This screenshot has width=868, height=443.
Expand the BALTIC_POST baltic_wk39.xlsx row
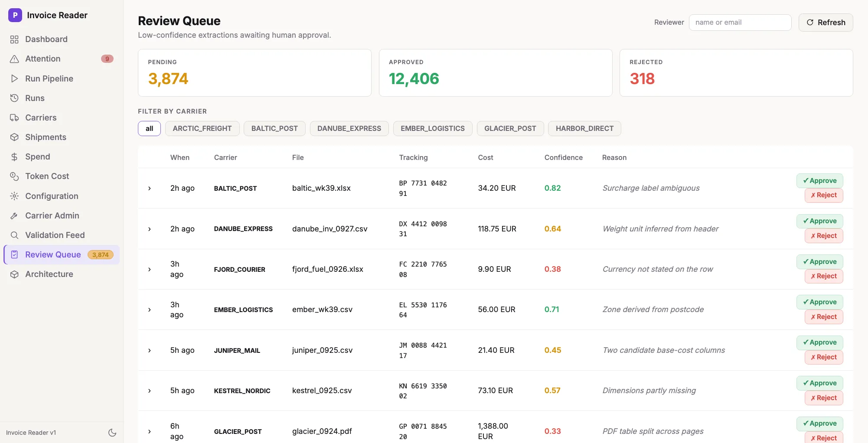point(150,188)
